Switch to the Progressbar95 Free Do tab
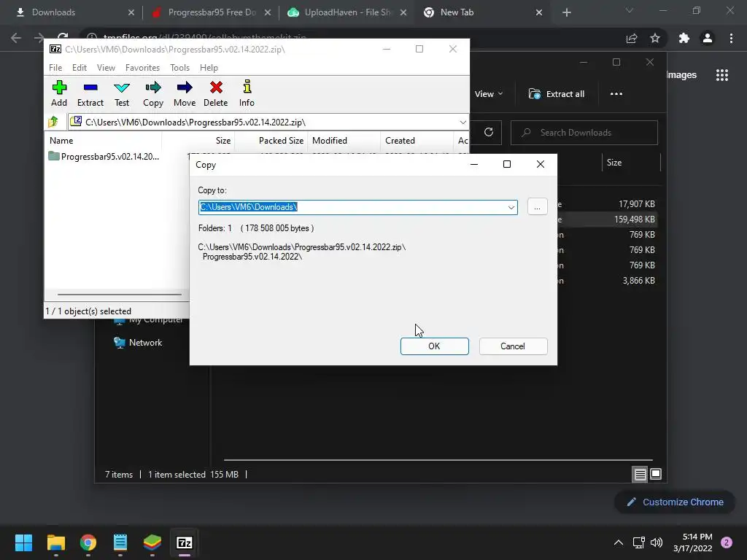This screenshot has height=560, width=747. click(209, 12)
